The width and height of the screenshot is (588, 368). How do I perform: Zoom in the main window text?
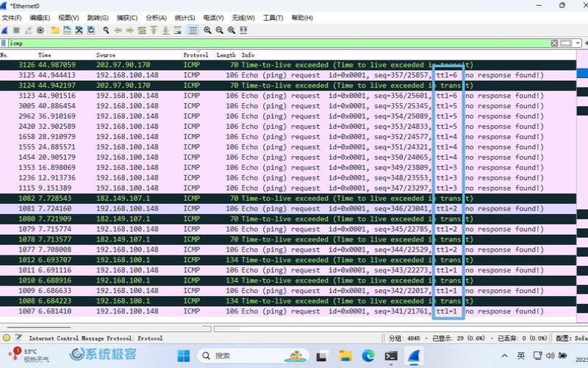207,30
